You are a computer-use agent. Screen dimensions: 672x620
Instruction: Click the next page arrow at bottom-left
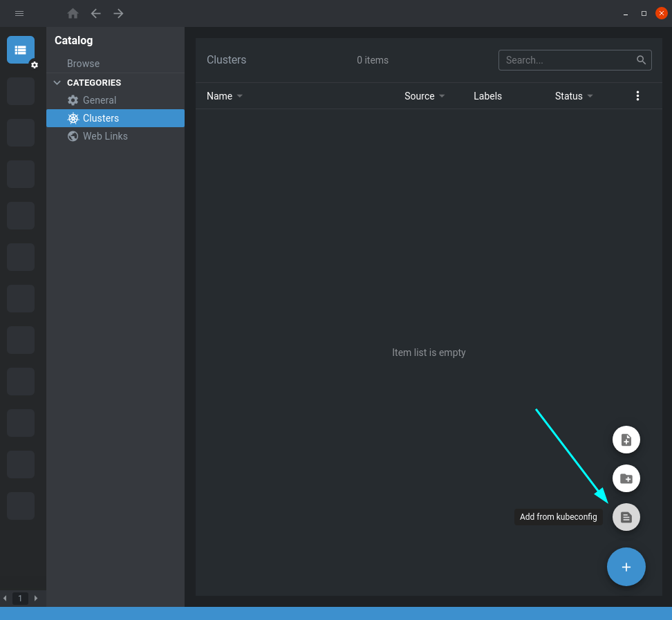[x=36, y=598]
